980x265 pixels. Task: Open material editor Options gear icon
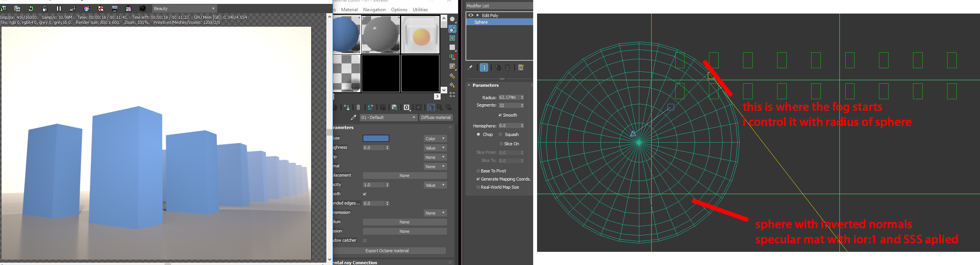point(452,76)
